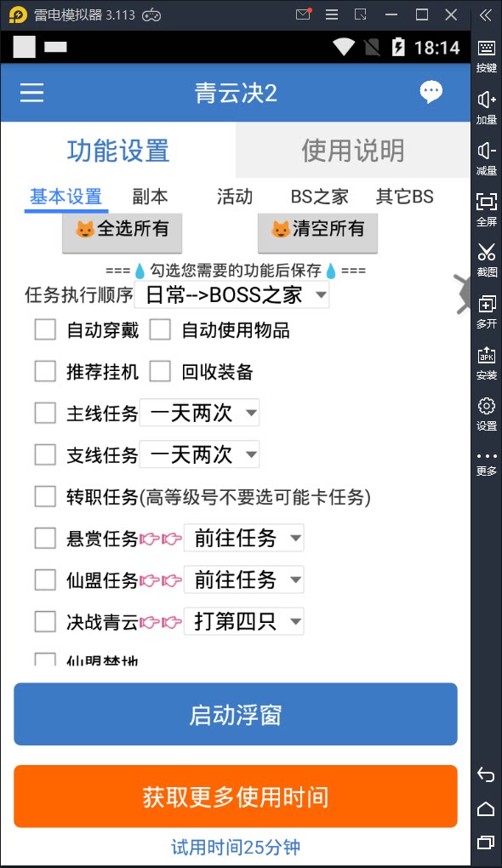This screenshot has height=868, width=502.
Task: Increase volume with the 加量 icon
Action: (x=487, y=108)
